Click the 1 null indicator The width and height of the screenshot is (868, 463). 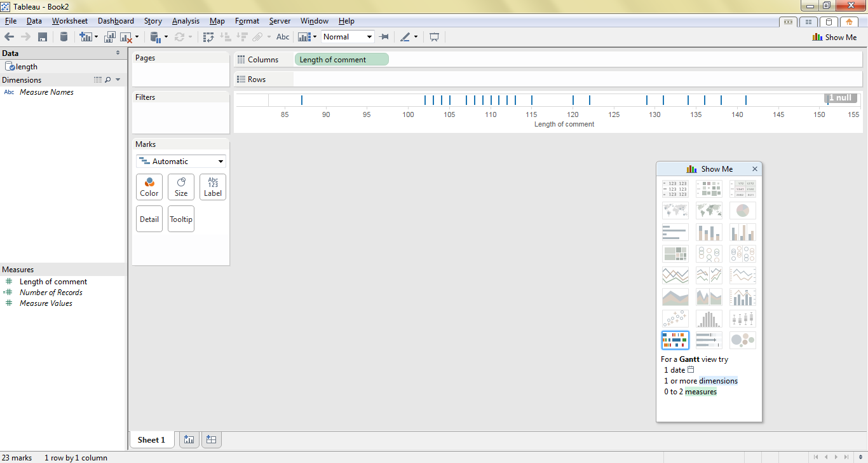tap(842, 98)
